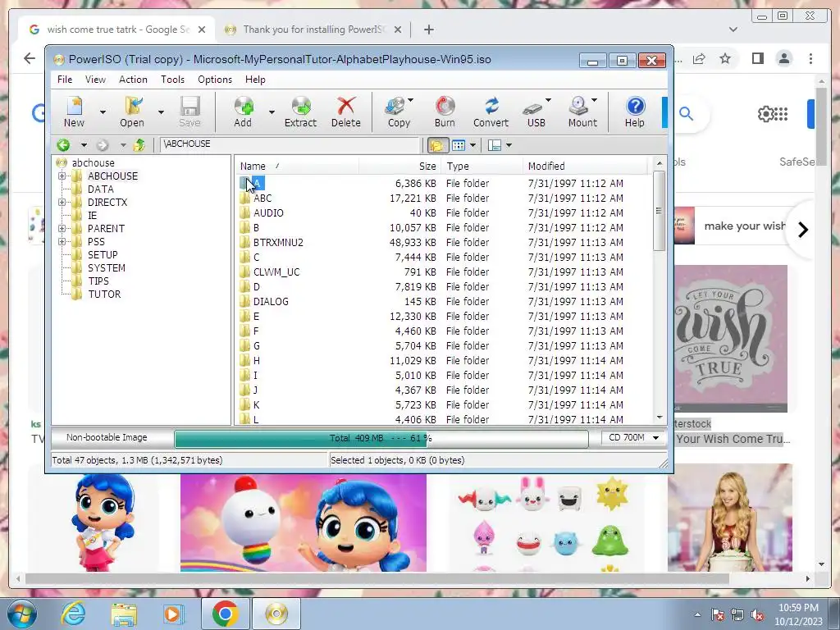Screen dimensions: 840x630
Task: Open the Help menu
Action: pyautogui.click(x=256, y=80)
